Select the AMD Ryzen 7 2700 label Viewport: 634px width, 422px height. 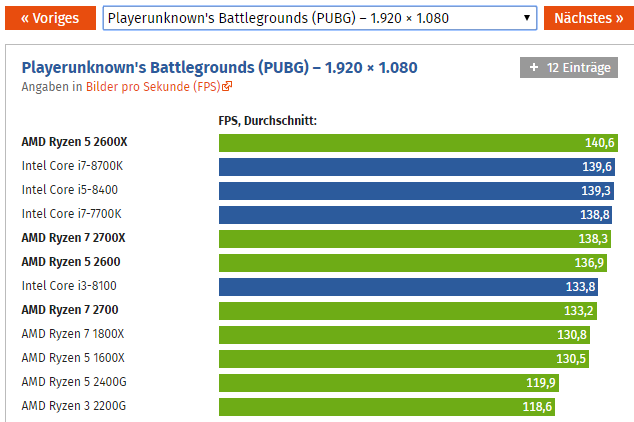[70, 310]
